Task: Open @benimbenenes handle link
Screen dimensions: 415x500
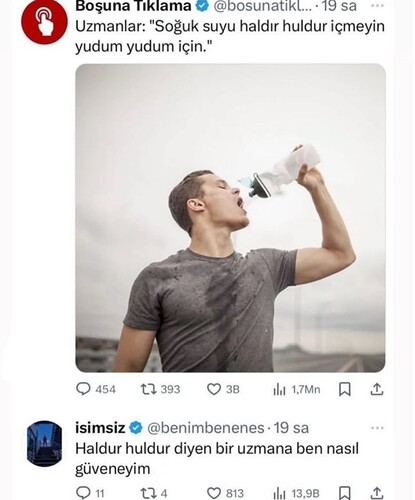Action: [205, 428]
